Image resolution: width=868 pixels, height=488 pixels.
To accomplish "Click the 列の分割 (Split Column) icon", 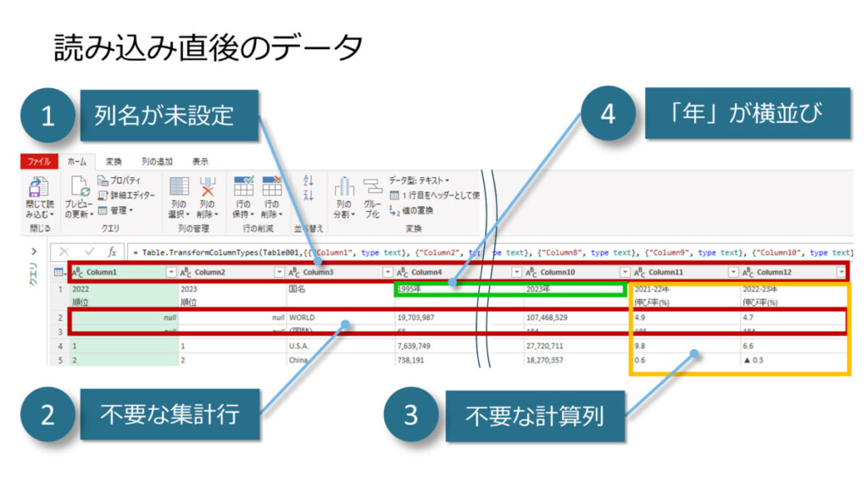I will (x=343, y=190).
